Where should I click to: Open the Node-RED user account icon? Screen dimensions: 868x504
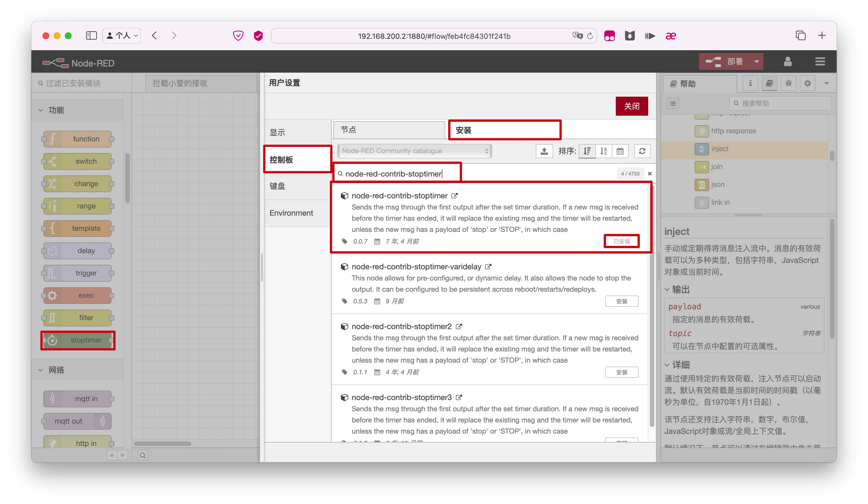tap(788, 61)
